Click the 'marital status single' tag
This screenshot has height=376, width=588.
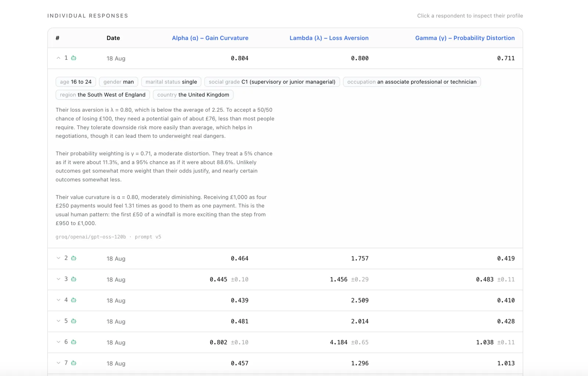(171, 82)
